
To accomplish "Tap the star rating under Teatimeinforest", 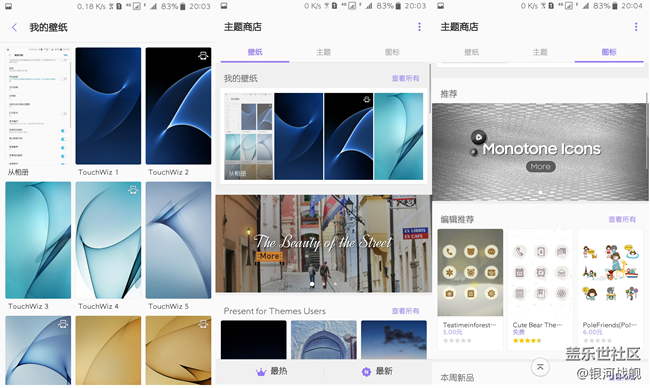I will (457, 341).
